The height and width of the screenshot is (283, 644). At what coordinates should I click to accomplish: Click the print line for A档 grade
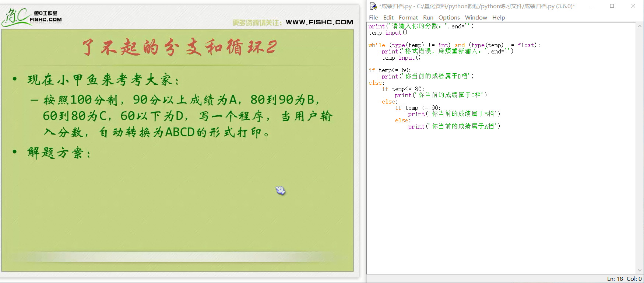pyautogui.click(x=454, y=126)
